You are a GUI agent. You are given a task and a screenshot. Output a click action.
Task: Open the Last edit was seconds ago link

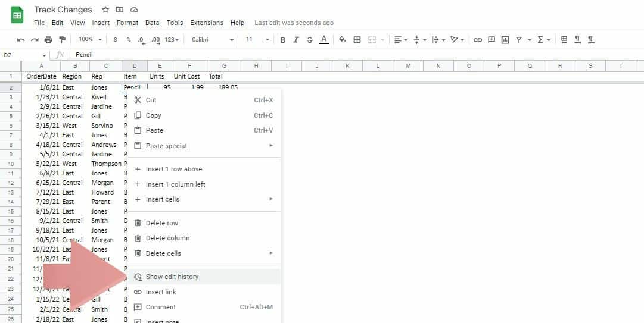pos(294,23)
